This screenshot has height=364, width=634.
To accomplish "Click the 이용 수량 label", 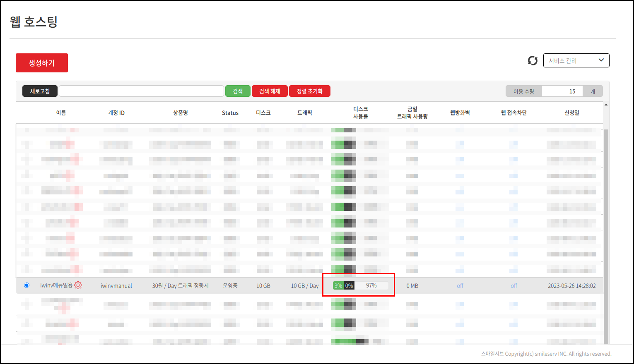I will click(524, 91).
